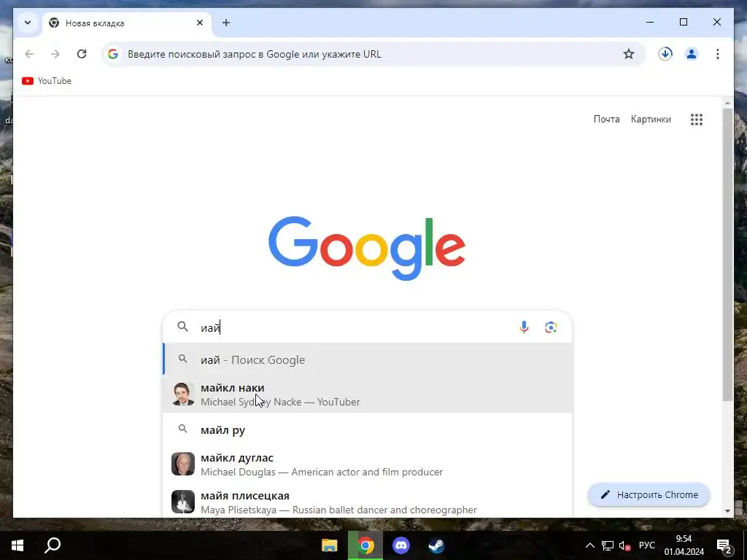Open the clock and date 9:54

[684, 545]
